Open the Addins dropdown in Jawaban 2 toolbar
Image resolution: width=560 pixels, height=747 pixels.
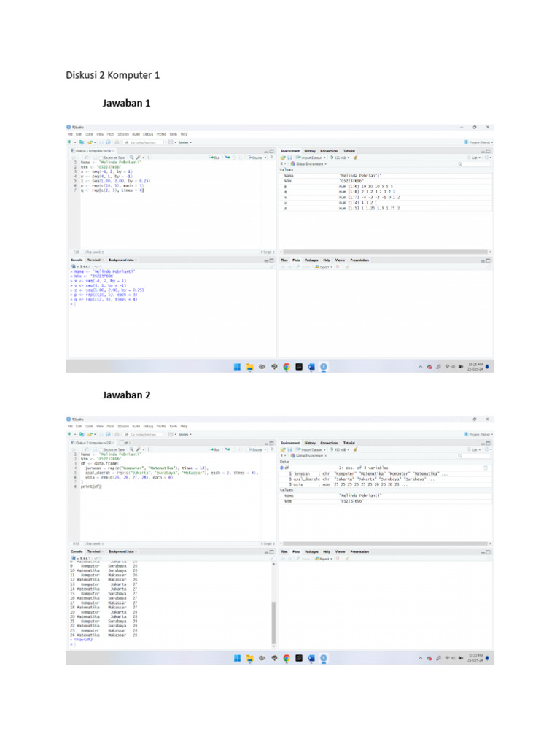(x=185, y=435)
